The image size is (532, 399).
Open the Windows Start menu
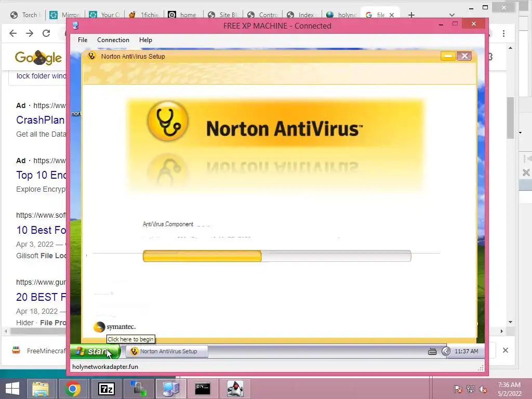(x=12, y=389)
